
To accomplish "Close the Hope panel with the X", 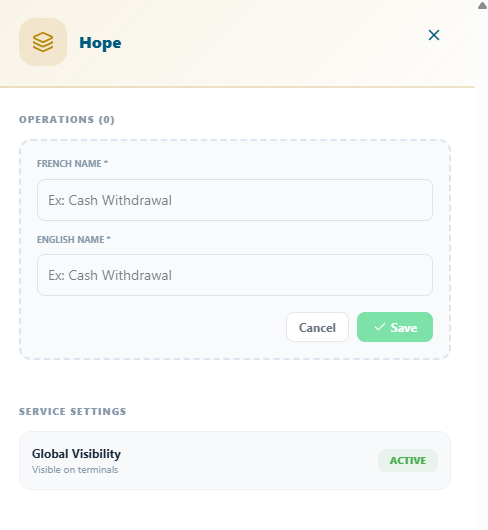I will tap(434, 35).
